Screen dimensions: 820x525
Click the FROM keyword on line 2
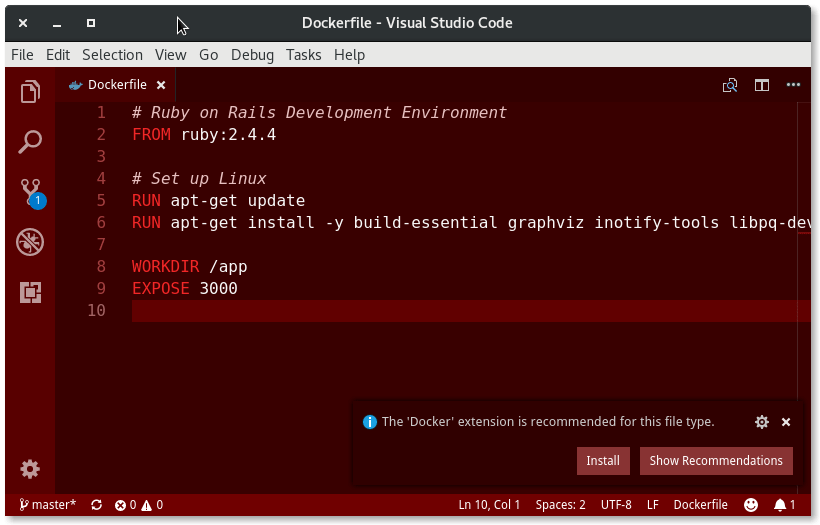point(151,135)
